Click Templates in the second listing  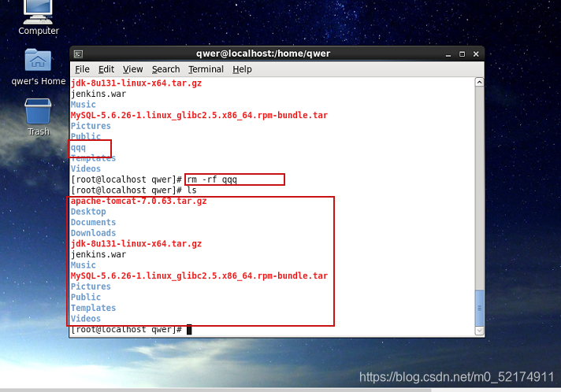[93, 308]
